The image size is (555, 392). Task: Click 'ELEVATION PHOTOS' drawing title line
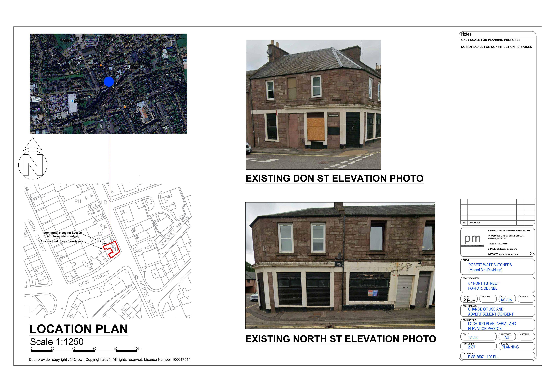pos(485,329)
